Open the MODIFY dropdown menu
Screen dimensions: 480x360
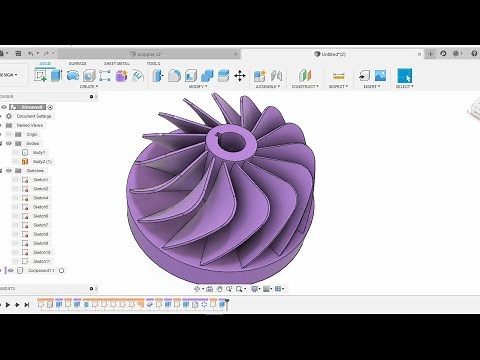tap(198, 86)
